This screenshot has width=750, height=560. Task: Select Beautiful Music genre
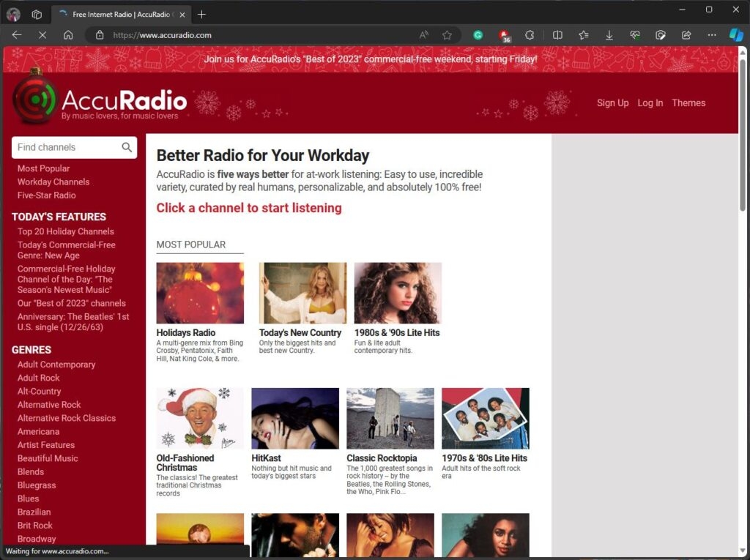click(x=48, y=458)
